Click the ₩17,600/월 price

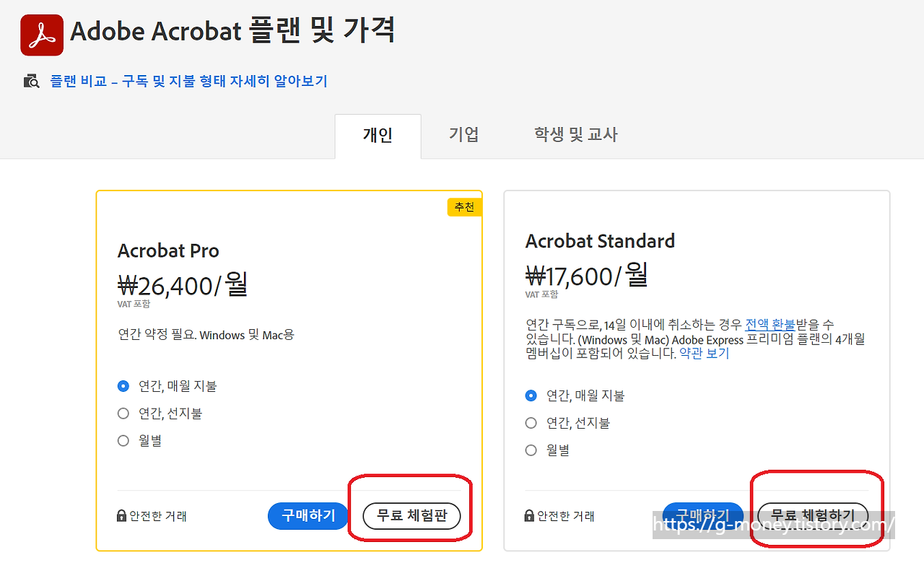587,275
